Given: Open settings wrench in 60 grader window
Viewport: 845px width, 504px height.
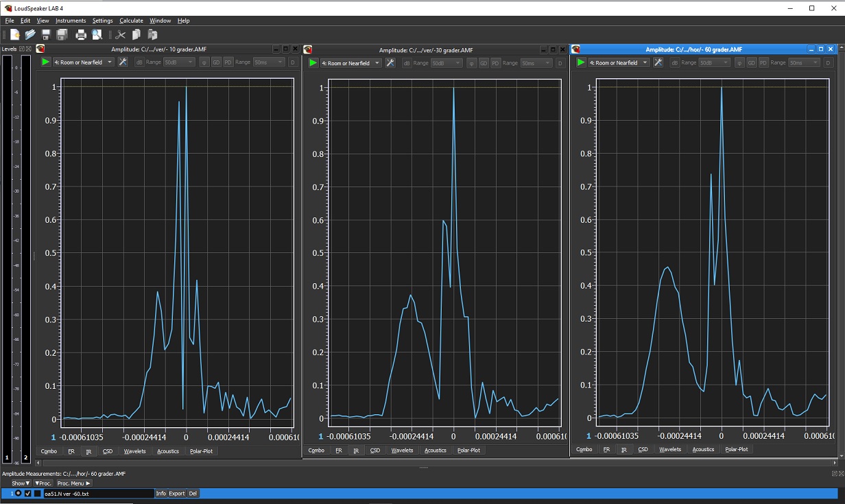Looking at the screenshot, I should 658,62.
